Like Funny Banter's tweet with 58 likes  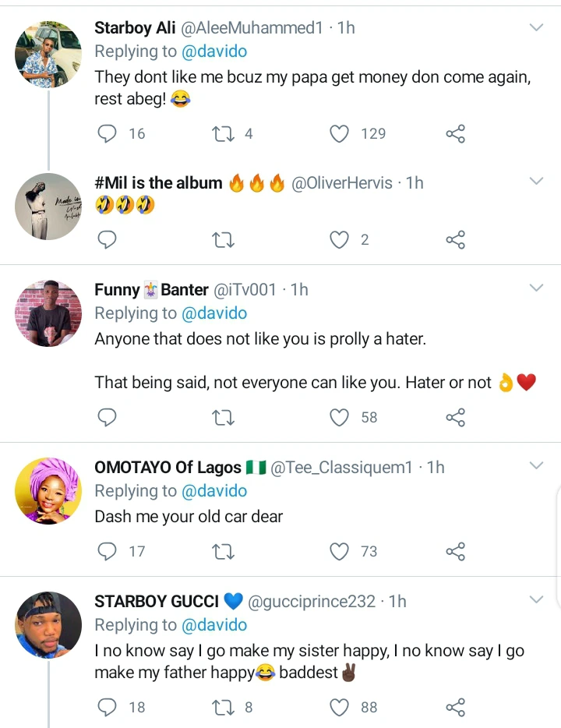340,418
